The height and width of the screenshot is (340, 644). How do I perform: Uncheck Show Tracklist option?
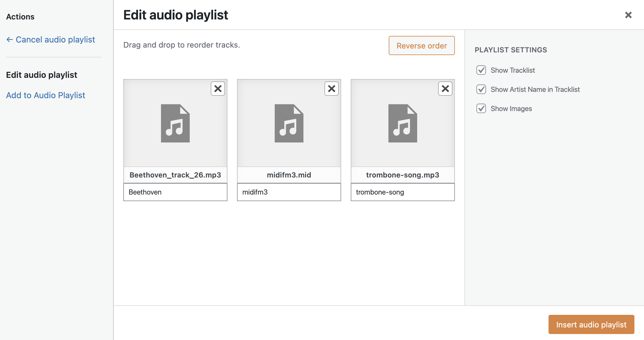click(481, 70)
